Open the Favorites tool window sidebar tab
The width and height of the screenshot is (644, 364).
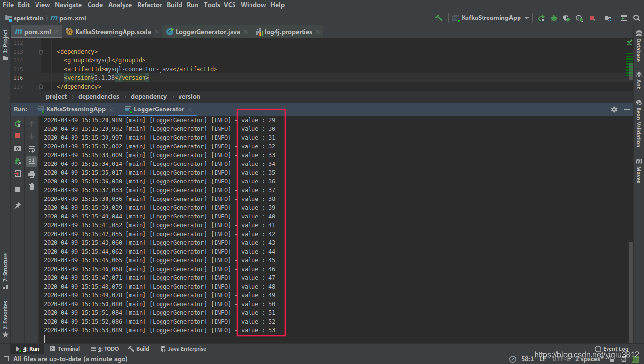[5, 319]
